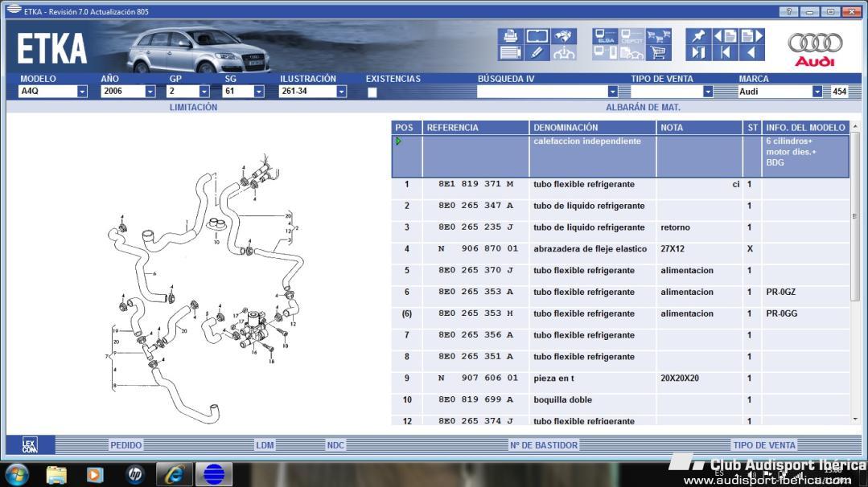Select the 'calefaccion independiente' header row
Viewport: 868px width, 487px height.
(x=620, y=157)
